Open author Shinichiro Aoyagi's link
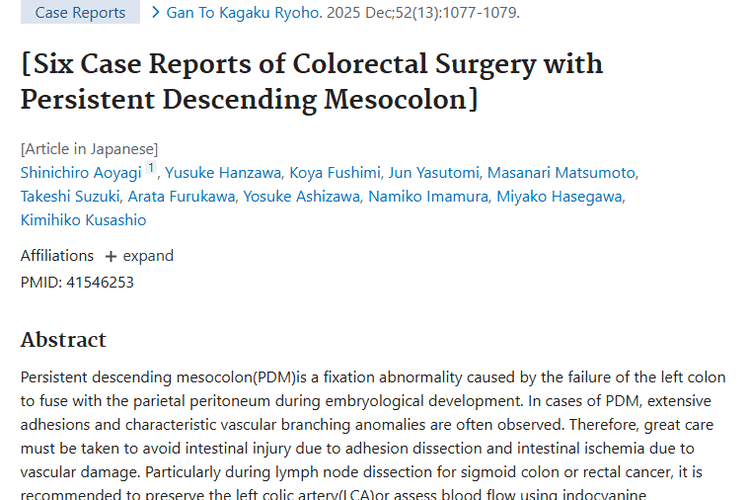Screen dimensions: 750x500 coord(81,172)
